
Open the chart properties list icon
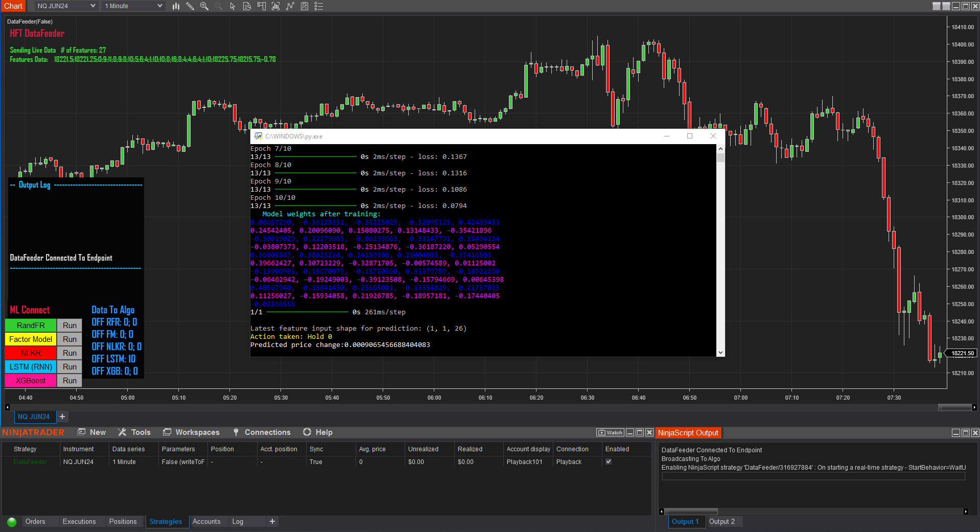click(319, 6)
